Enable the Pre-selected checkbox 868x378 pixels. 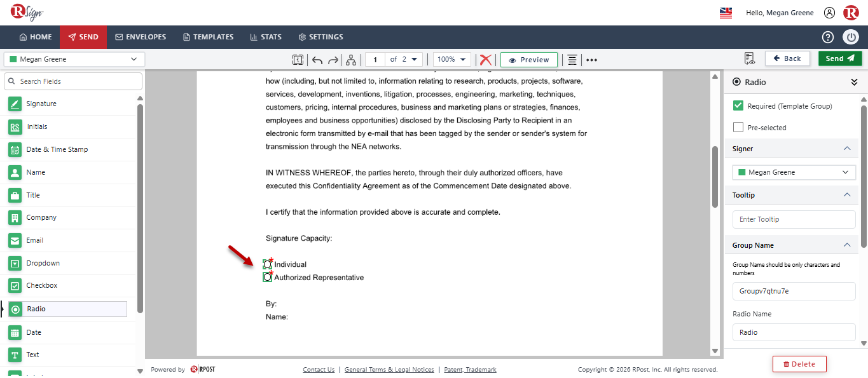point(738,127)
